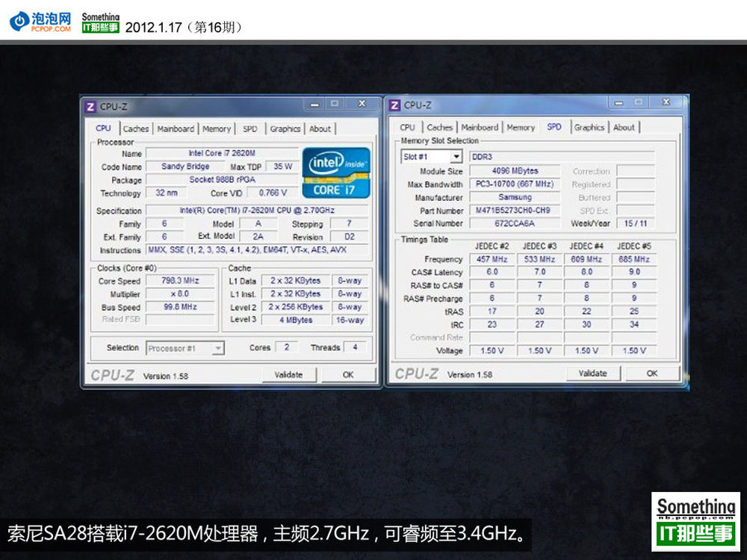Select CPU tab in left CPU-Z window
This screenshot has width=747, height=560.
pyautogui.click(x=103, y=128)
